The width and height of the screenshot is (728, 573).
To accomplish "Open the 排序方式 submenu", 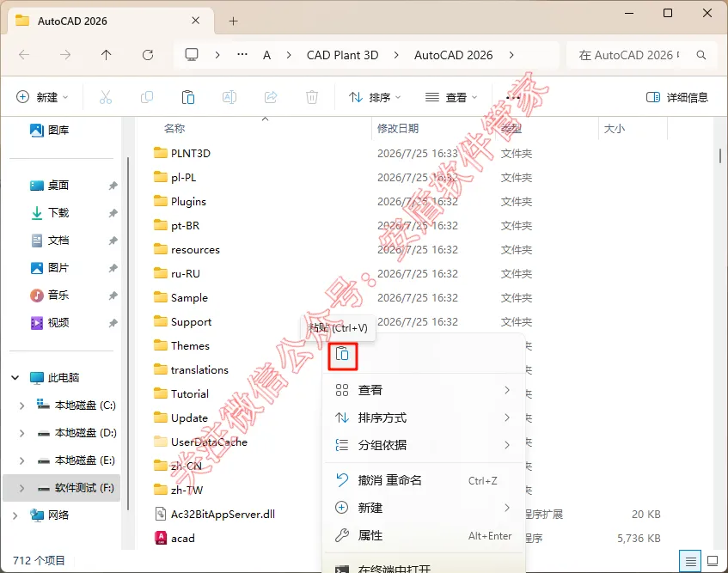I will (x=424, y=418).
